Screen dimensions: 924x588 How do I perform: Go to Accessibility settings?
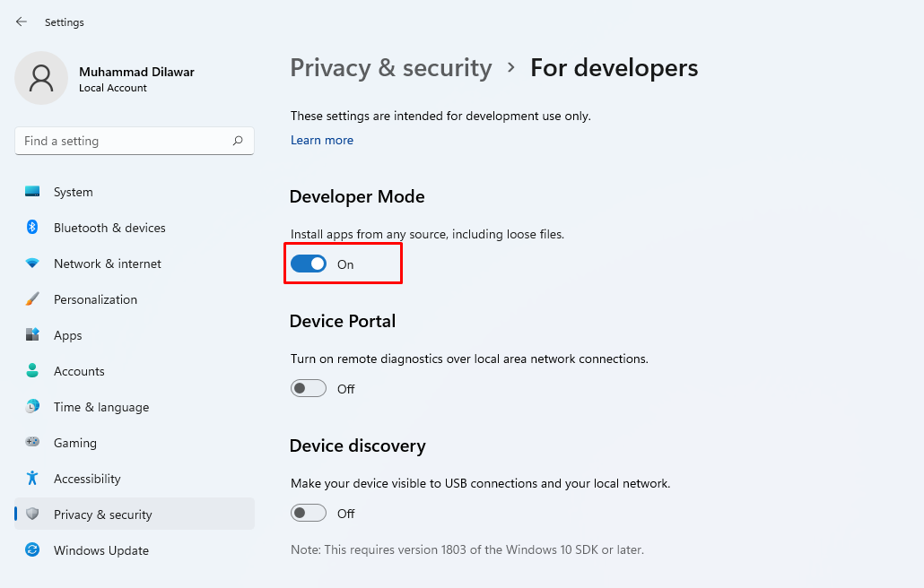click(x=135, y=479)
